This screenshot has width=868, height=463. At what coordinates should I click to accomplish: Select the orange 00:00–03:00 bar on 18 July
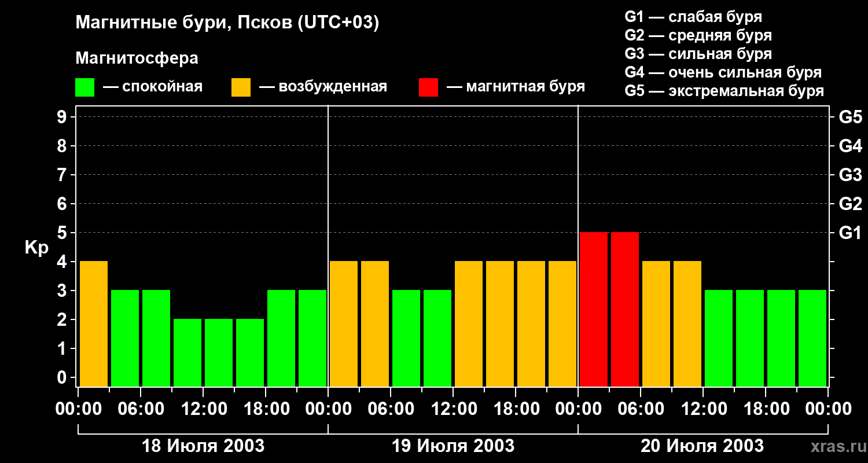pyautogui.click(x=94, y=324)
